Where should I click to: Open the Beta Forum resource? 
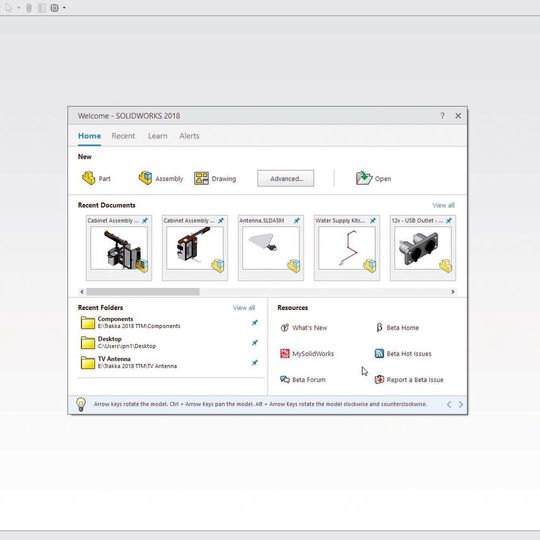pyautogui.click(x=303, y=380)
